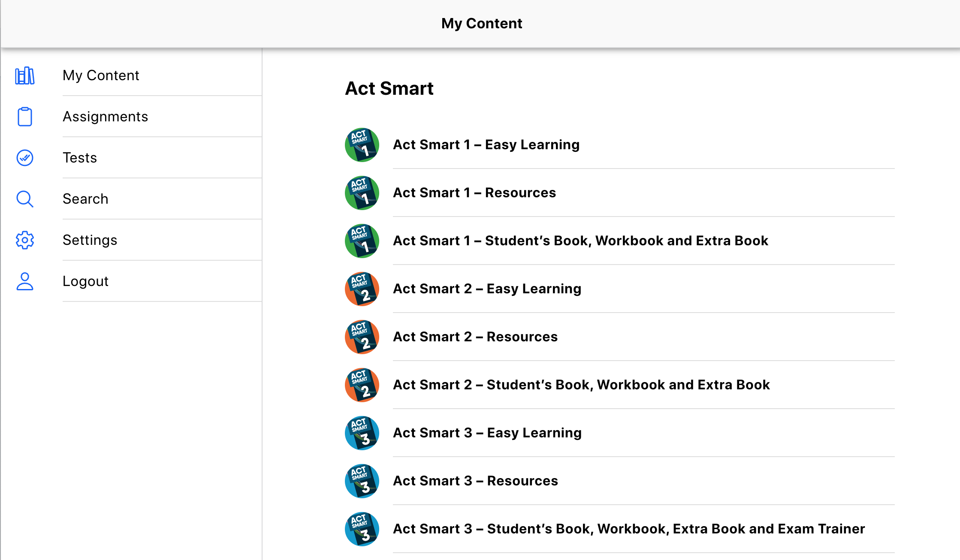
Task: Select the Search label in the sidebar
Action: point(85,199)
